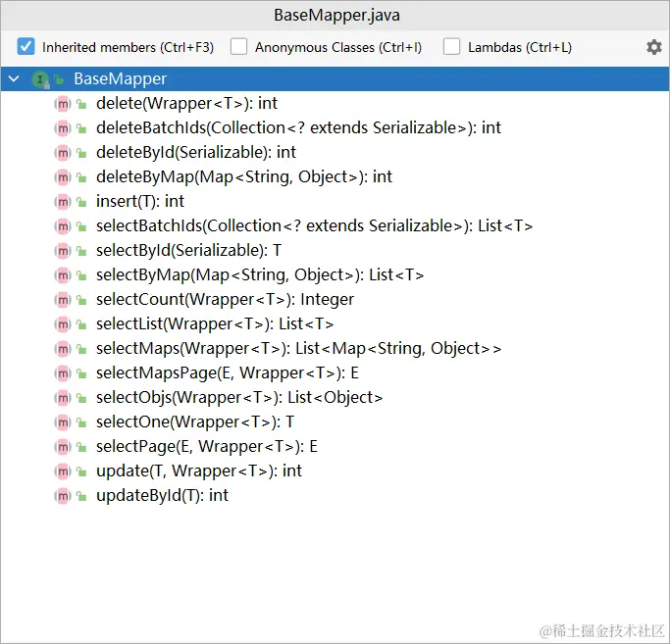Click the Inherited members (Ctrl+F3) label
670x644 pixels.
(128, 47)
